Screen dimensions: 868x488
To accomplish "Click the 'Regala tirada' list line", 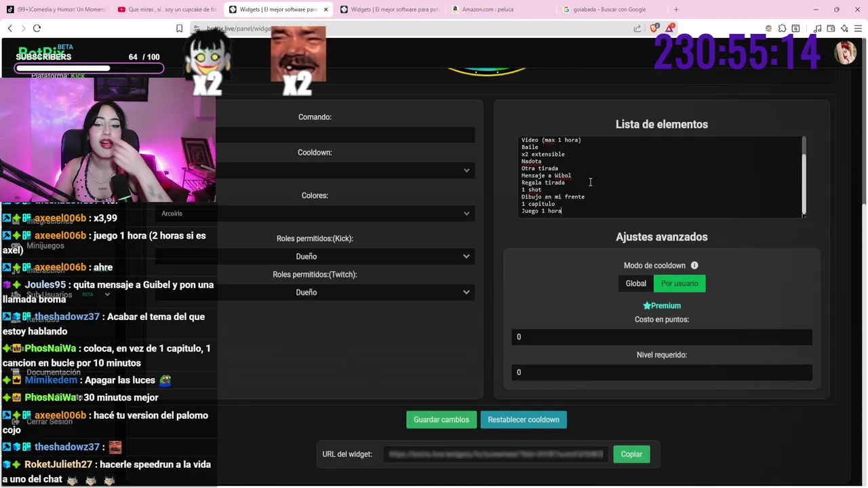I will 542,182.
